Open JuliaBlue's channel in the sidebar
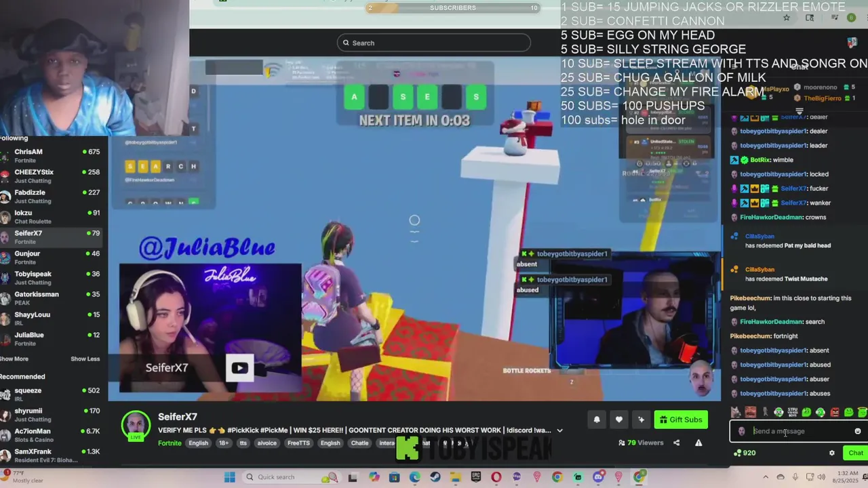The image size is (868, 488). tap(51, 339)
